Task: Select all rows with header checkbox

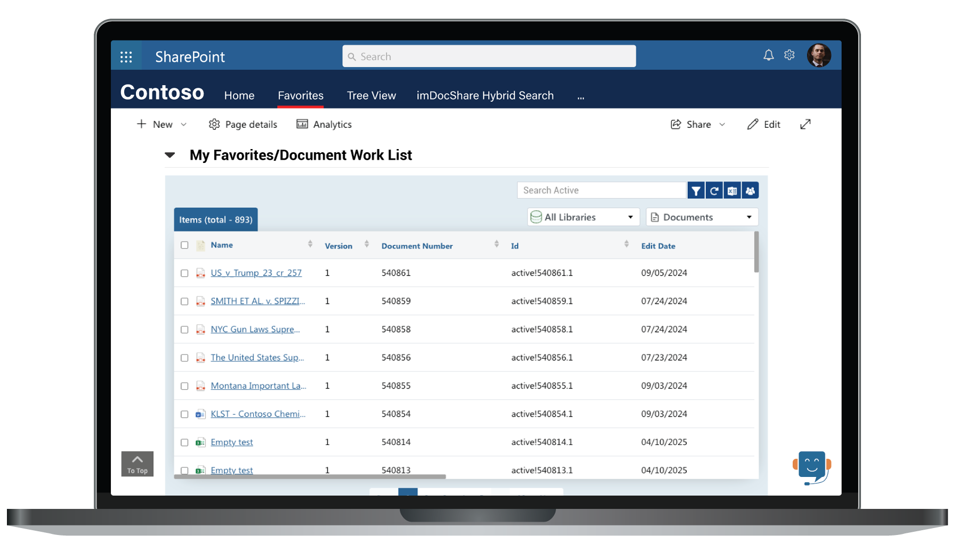Action: pos(184,245)
